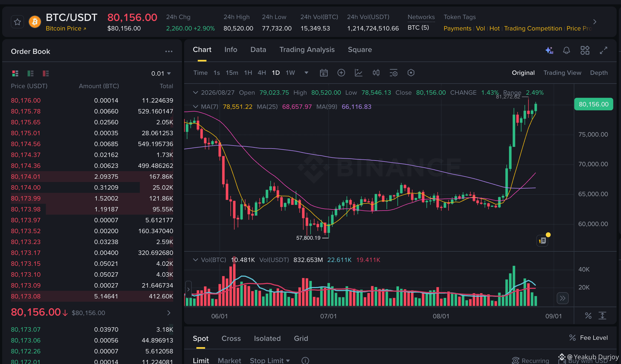Viewport: 621px width, 364px height.
Task: Open the Square tab
Action: pos(360,50)
